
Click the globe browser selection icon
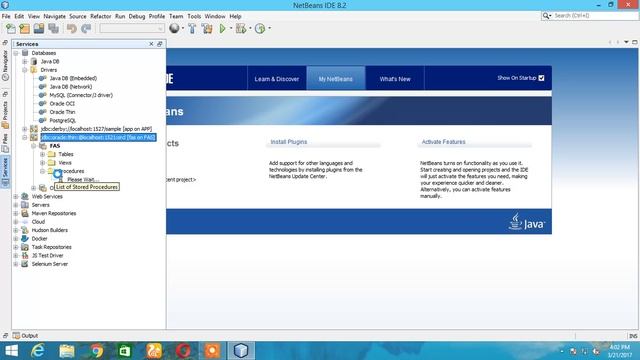174,28
